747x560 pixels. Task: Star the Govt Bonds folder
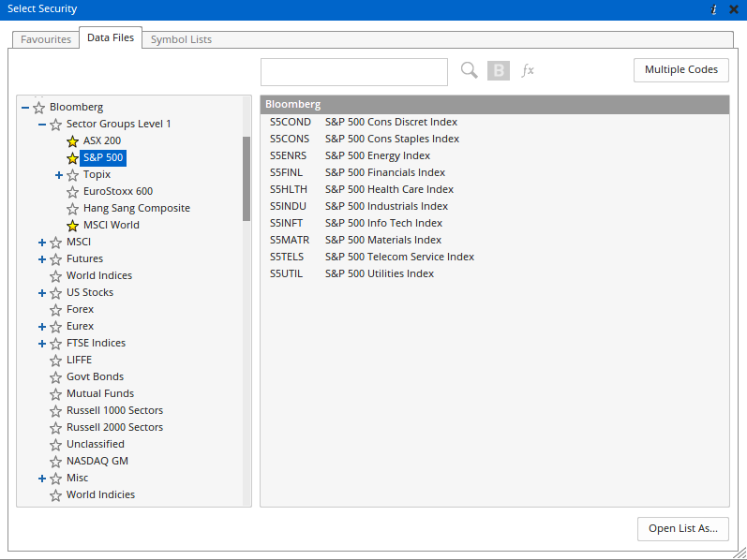point(55,377)
